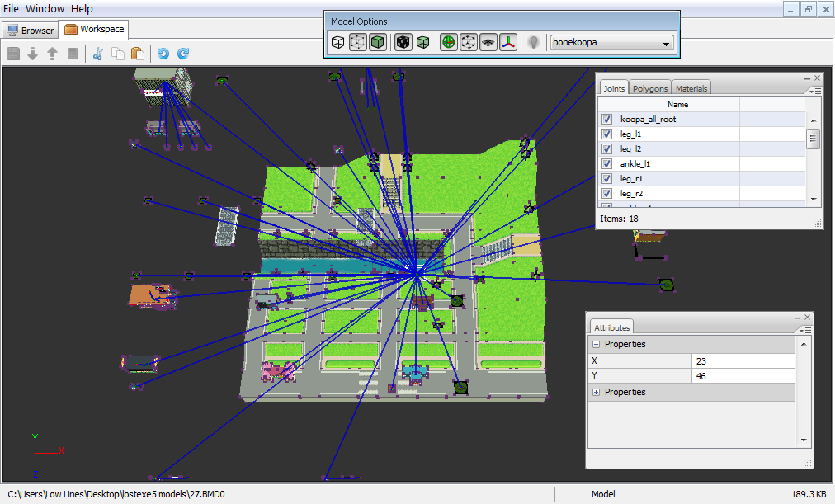Close the Attributes panel

(807, 318)
